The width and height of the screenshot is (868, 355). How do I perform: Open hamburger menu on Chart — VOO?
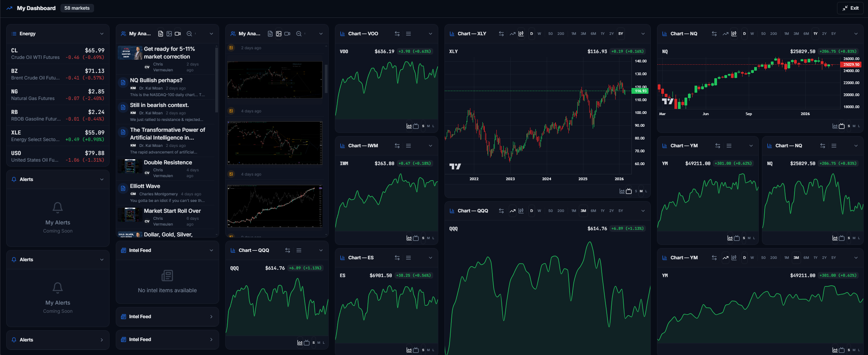click(408, 34)
